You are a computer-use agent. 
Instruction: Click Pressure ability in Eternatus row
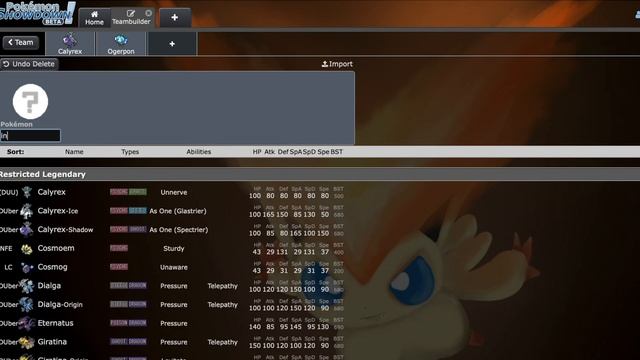click(174, 323)
